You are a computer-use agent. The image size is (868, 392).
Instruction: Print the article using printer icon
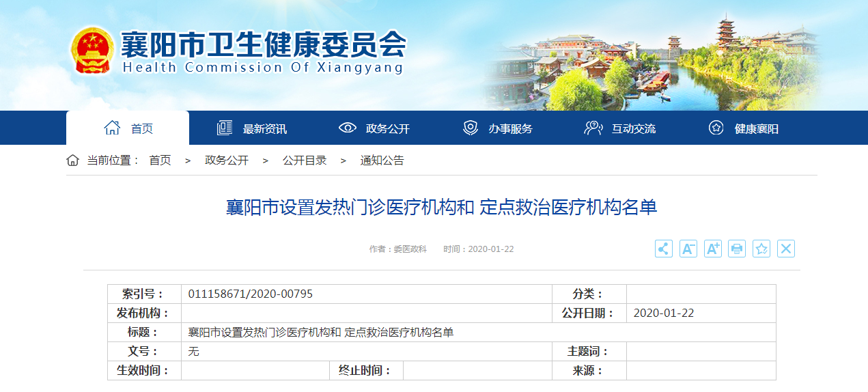coord(737,249)
